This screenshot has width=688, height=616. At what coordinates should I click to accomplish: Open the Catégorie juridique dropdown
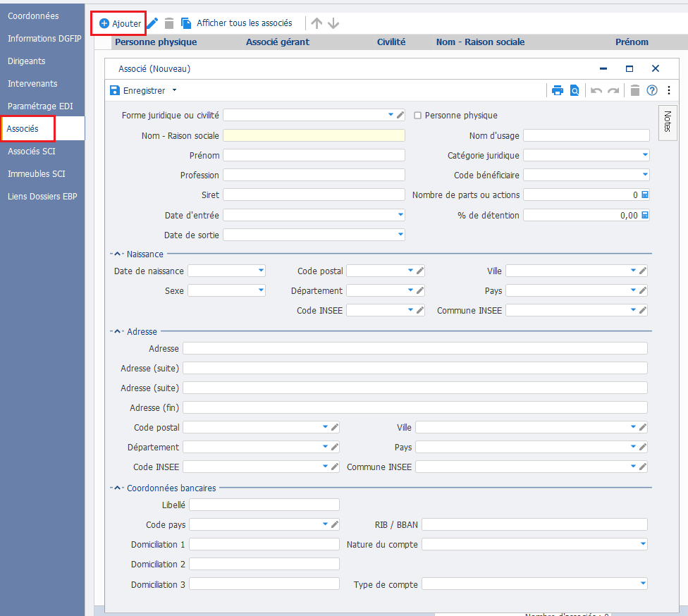tap(645, 155)
